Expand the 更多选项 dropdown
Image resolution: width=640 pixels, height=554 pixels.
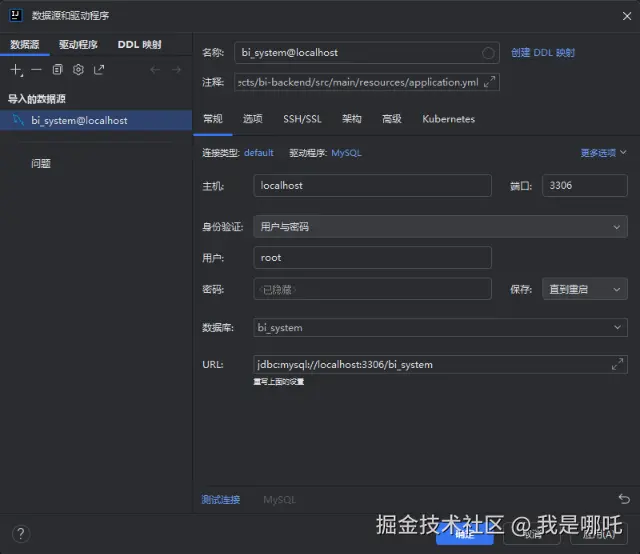603,153
